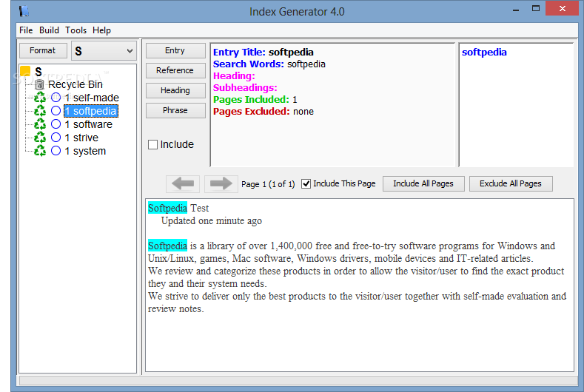Click recycle icon beside self-made entry
Image resolution: width=584 pixels, height=392 pixels.
tap(40, 98)
